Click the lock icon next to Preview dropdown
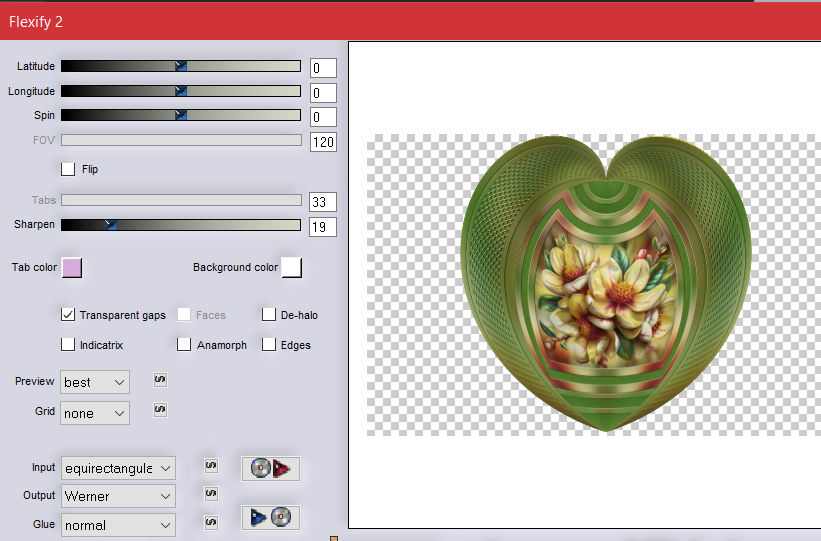 [160, 380]
